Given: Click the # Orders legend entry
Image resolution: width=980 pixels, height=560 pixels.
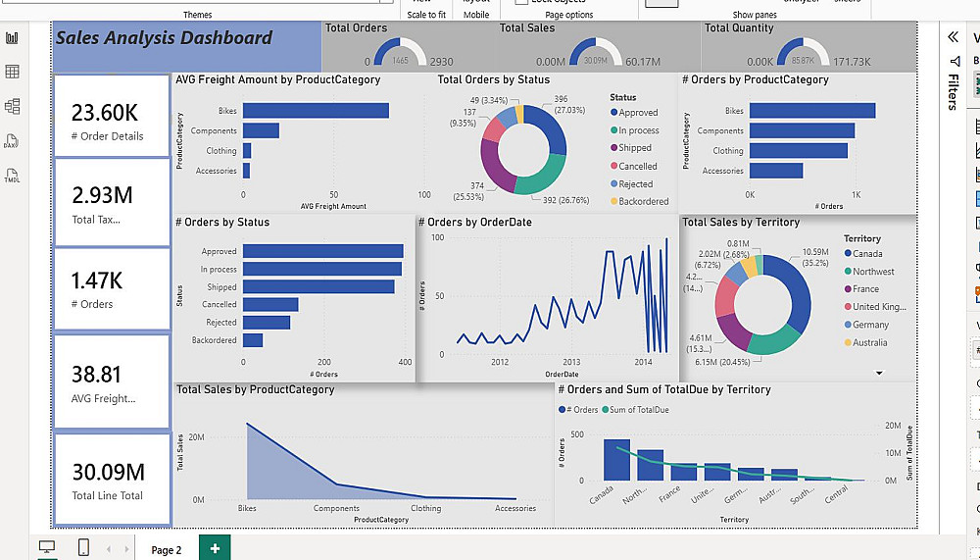Looking at the screenshot, I should point(578,410).
